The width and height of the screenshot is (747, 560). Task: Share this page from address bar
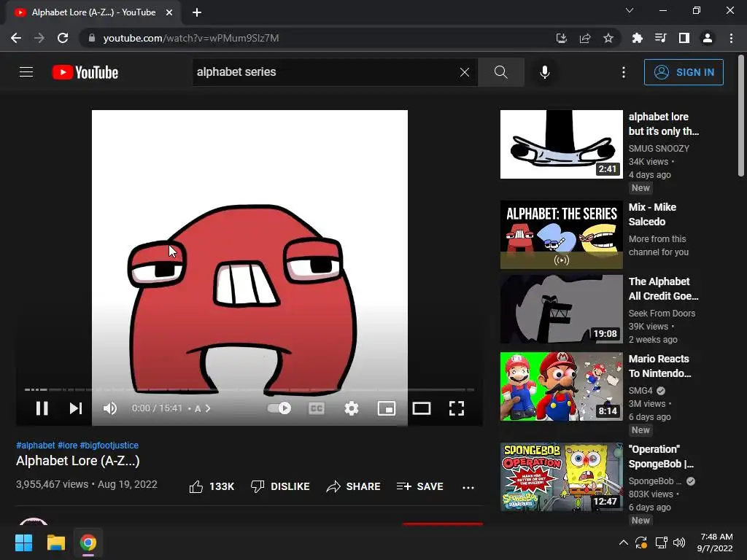[585, 38]
